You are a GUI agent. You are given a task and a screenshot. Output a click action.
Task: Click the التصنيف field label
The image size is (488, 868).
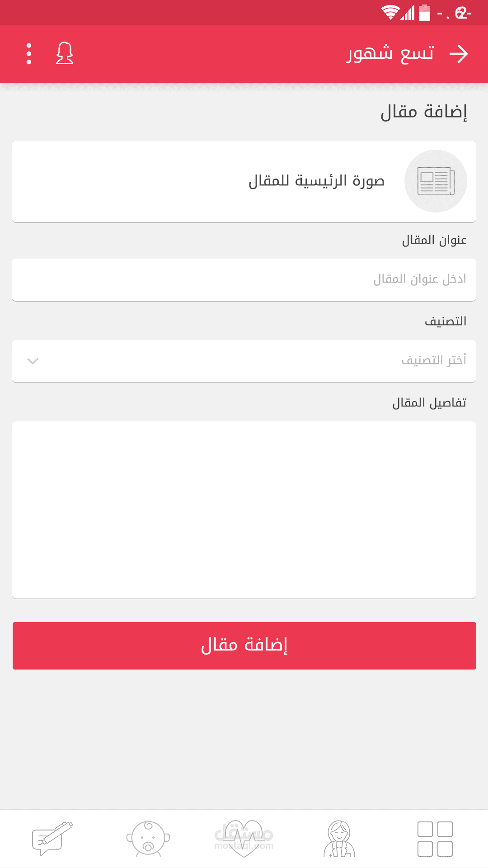[445, 321]
